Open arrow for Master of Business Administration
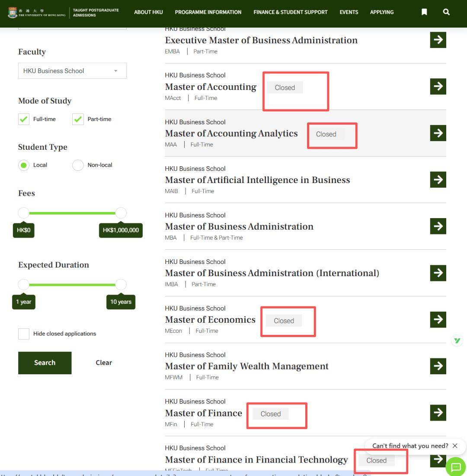 (438, 226)
